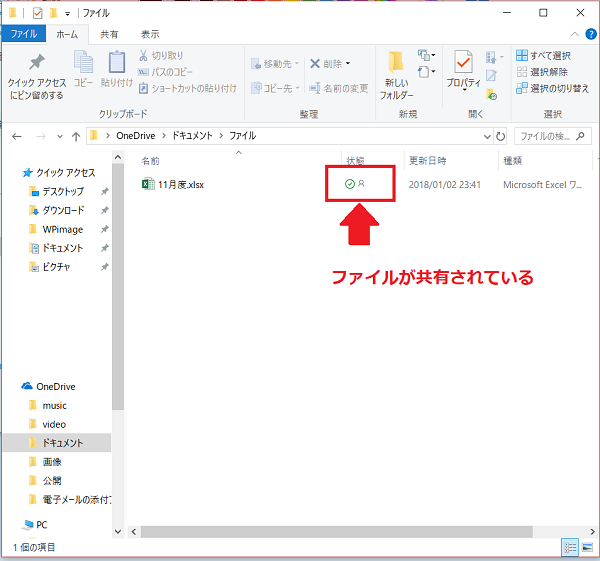Screen dimensions: 600x561
Task: Switch to Details view icon
Action: pyautogui.click(x=570, y=548)
